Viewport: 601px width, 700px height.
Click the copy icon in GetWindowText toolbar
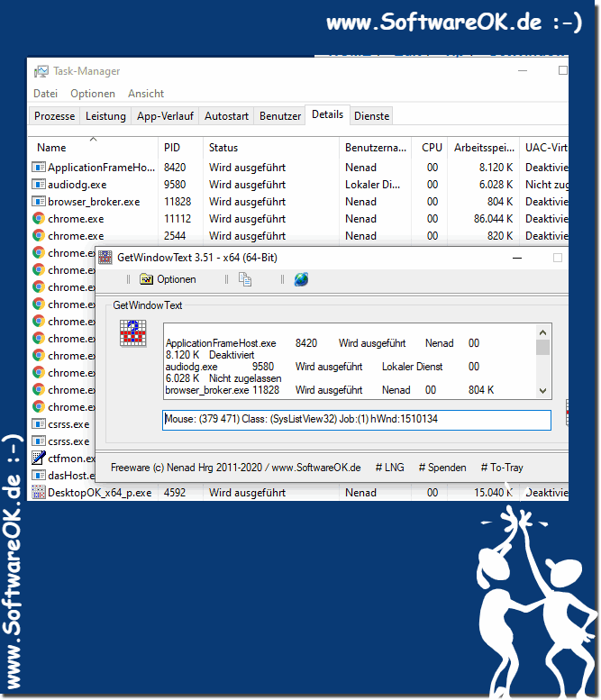[x=245, y=279]
